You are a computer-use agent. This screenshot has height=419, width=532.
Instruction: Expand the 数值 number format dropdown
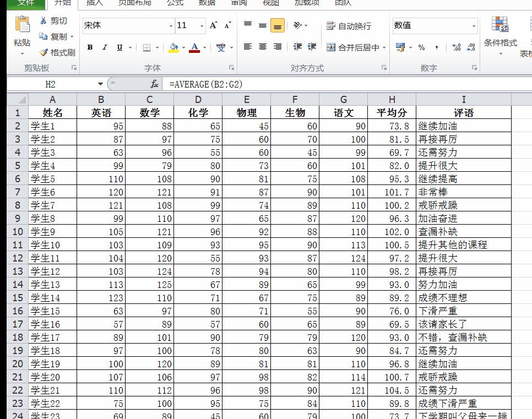474,25
